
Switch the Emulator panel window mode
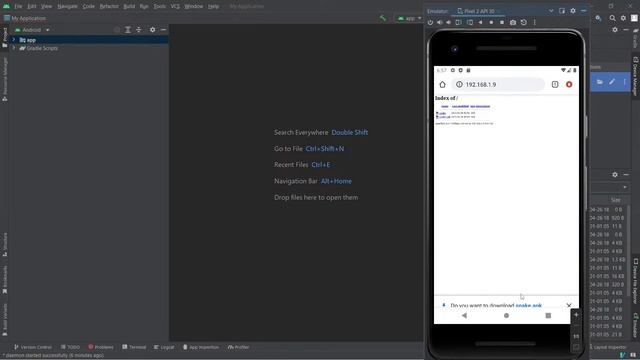[x=562, y=11]
